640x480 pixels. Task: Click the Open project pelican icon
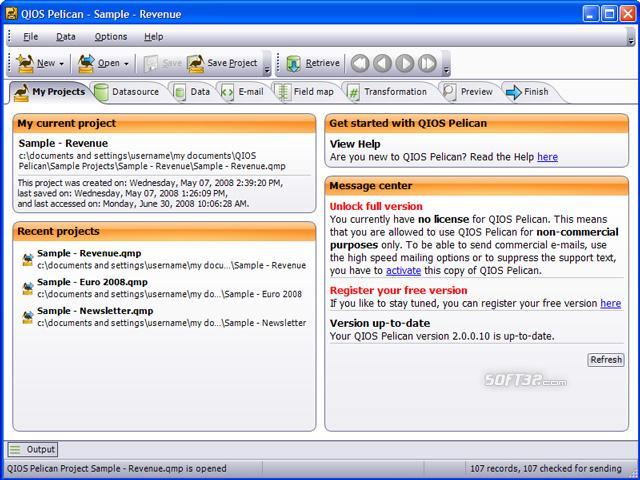[86, 63]
